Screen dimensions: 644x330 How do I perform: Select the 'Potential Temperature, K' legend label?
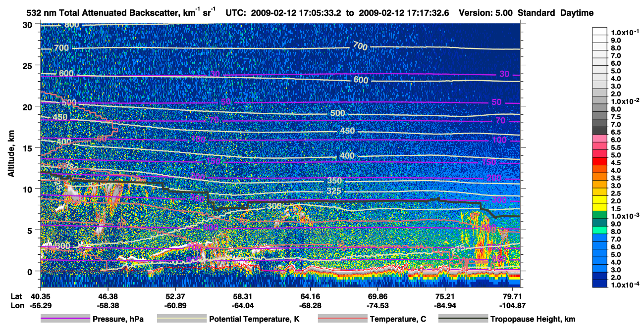[x=254, y=319]
